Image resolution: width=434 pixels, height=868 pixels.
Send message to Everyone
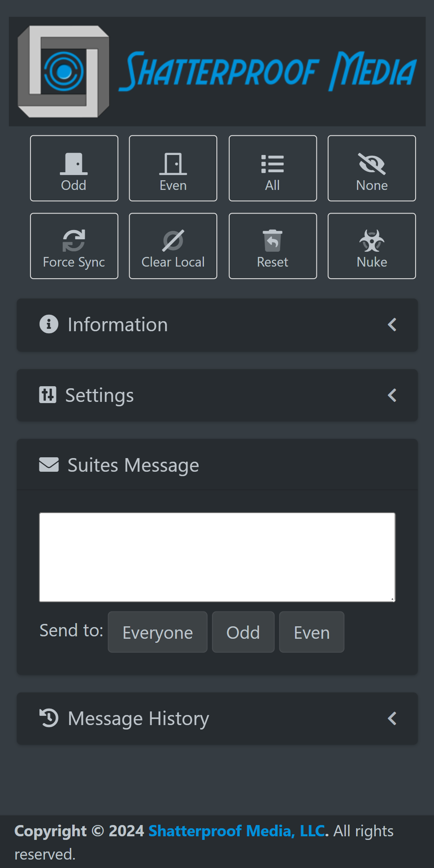point(157,632)
